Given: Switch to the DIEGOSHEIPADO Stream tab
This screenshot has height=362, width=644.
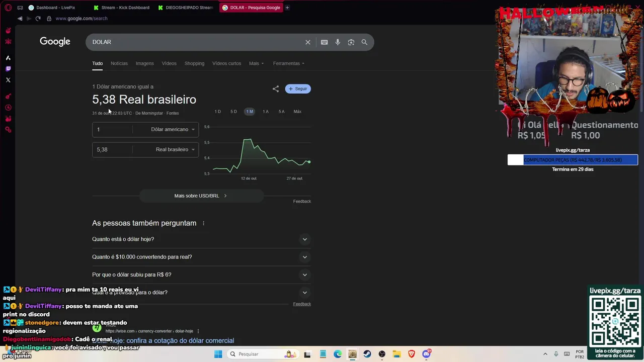Looking at the screenshot, I should click(x=186, y=8).
